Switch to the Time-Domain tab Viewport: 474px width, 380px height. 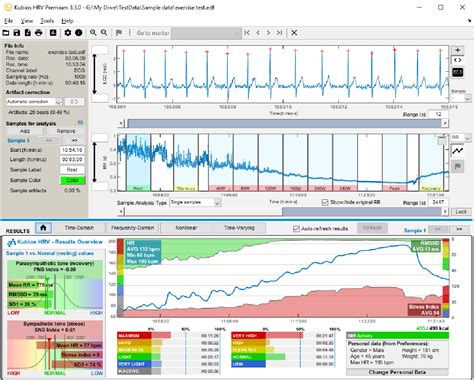[79, 228]
